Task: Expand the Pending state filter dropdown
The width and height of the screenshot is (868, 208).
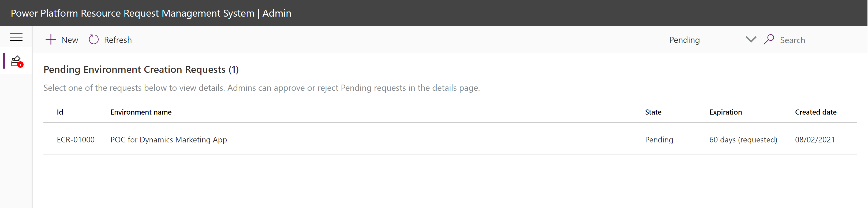Action: click(x=684, y=39)
